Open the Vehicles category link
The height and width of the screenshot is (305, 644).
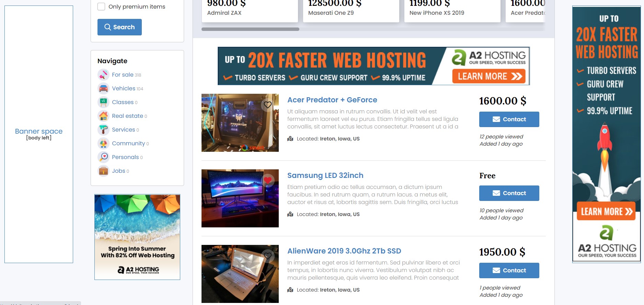124,88
